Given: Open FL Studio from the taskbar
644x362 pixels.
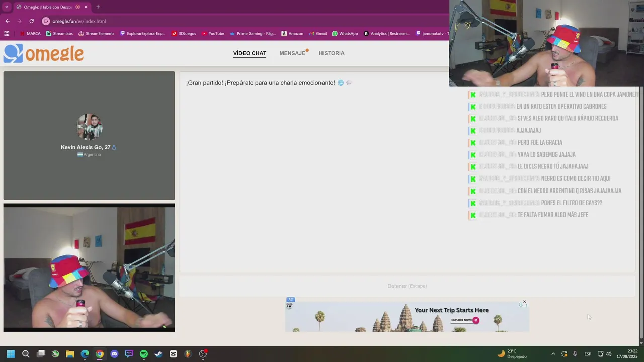Looking at the screenshot, I should pyautogui.click(x=188, y=354).
